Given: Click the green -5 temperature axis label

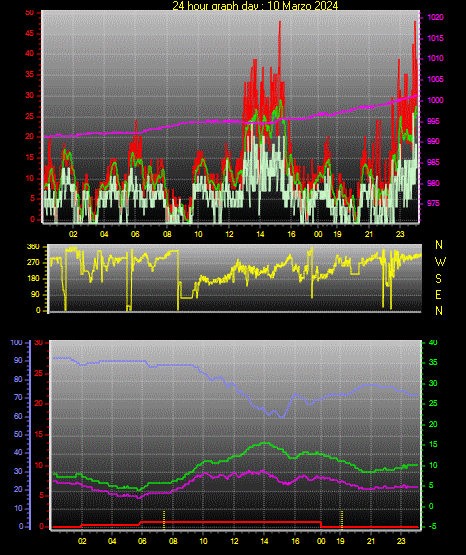Looking at the screenshot, I should click(432, 526).
